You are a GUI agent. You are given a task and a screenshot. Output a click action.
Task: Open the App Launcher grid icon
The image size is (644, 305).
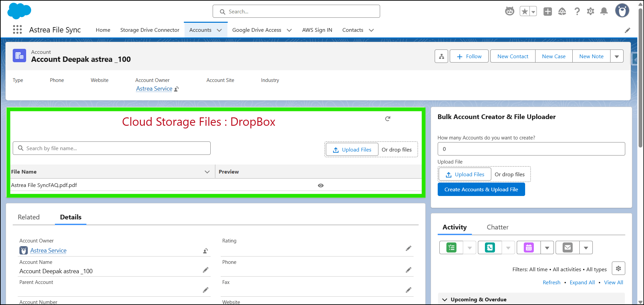(17, 30)
